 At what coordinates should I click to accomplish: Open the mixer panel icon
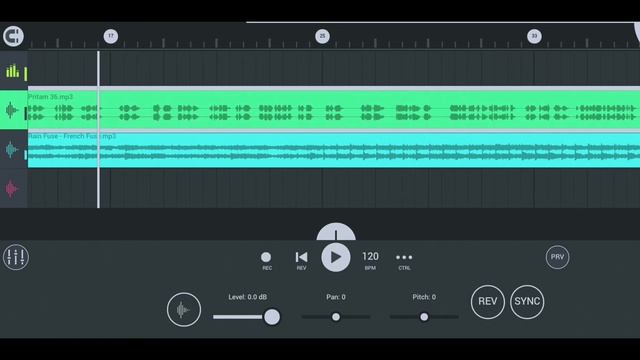point(16,257)
